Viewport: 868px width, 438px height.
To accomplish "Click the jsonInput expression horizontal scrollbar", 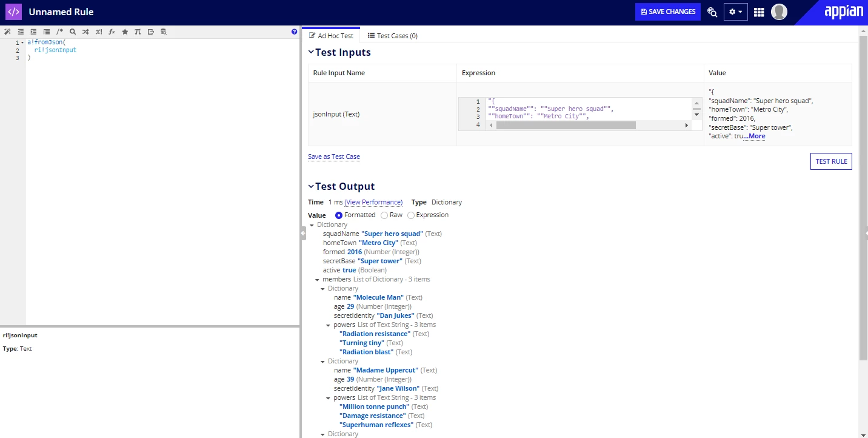I will coord(566,125).
